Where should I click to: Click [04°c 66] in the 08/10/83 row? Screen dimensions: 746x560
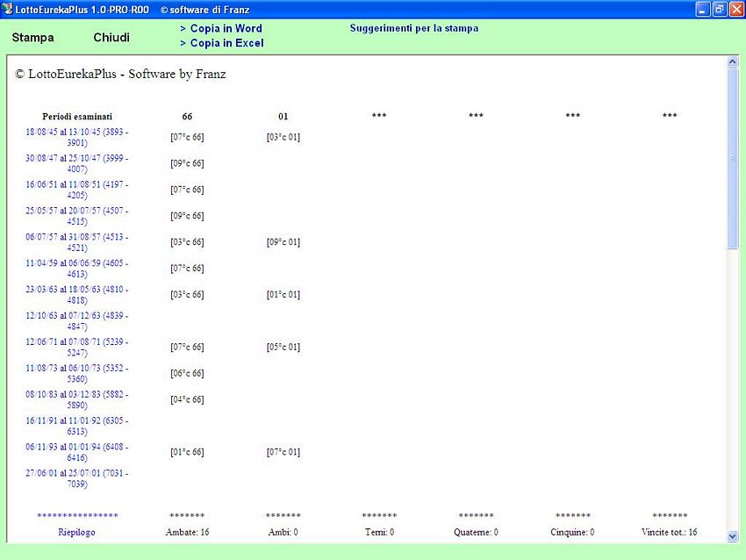(x=188, y=399)
